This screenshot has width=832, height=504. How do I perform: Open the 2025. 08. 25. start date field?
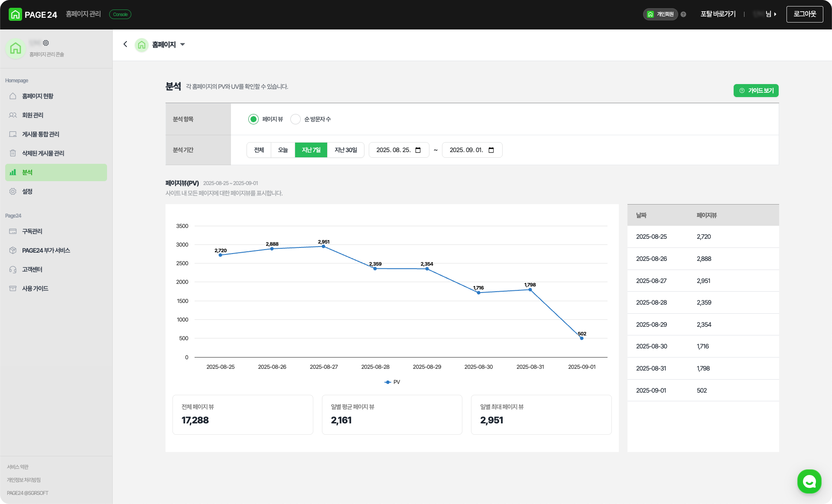(393, 150)
